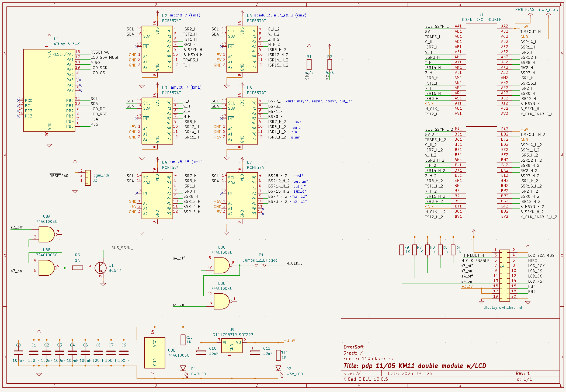Select the 'amux8..15 (km1)' note at U4
Image resolution: width=566 pixels, height=392 pixels.
pos(186,162)
